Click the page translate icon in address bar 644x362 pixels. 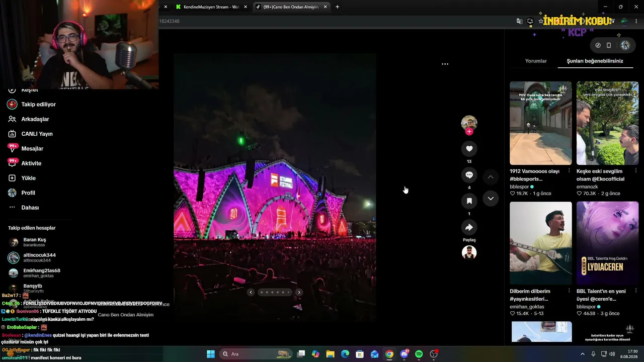pos(519,21)
